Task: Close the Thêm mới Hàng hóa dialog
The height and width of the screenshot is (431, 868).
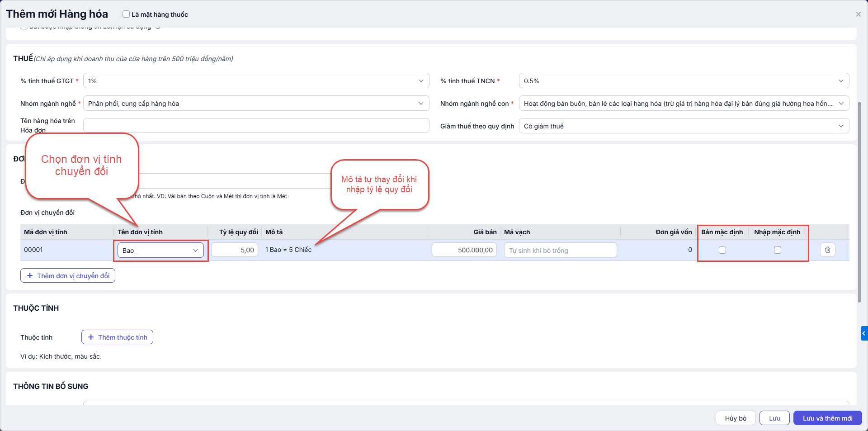Action: click(858, 14)
